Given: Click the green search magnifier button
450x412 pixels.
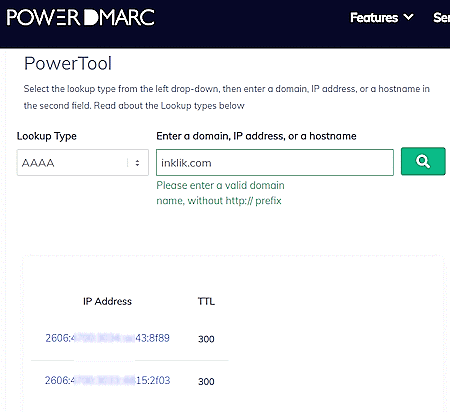Looking at the screenshot, I should (423, 161).
